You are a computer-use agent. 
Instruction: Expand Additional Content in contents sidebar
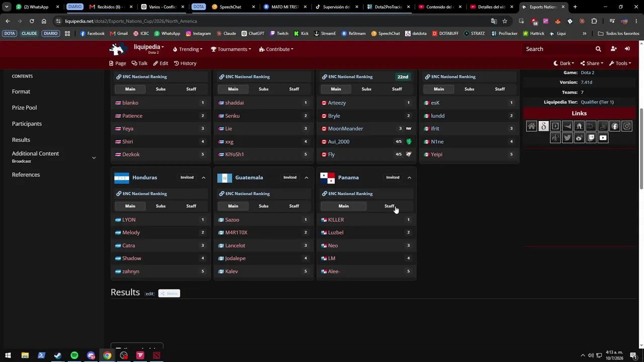click(x=94, y=157)
